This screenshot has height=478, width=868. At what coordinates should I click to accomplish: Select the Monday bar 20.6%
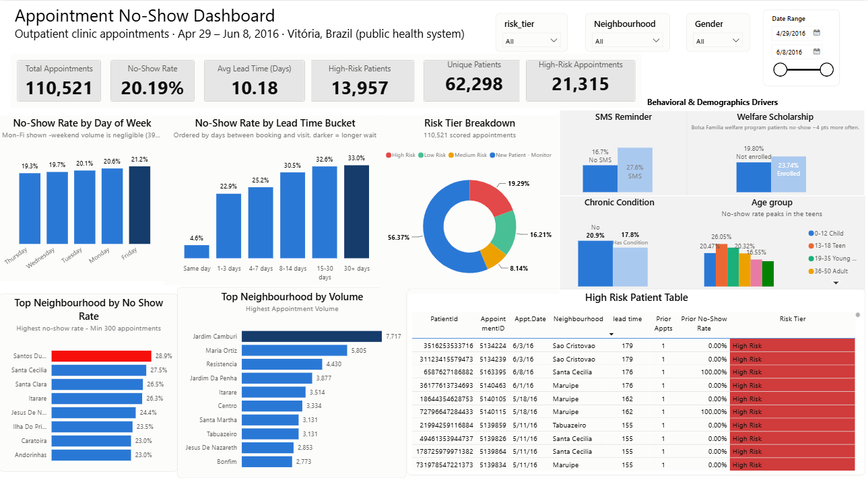[112, 206]
